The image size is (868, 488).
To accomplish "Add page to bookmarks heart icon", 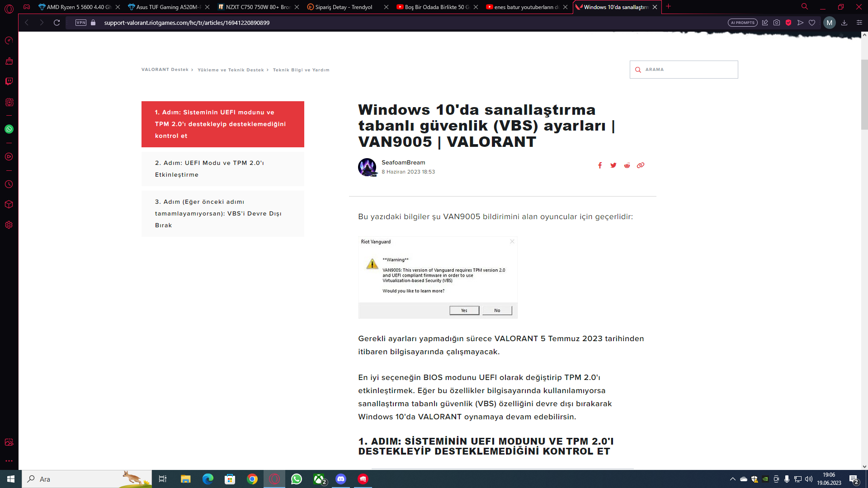I will [x=812, y=23].
